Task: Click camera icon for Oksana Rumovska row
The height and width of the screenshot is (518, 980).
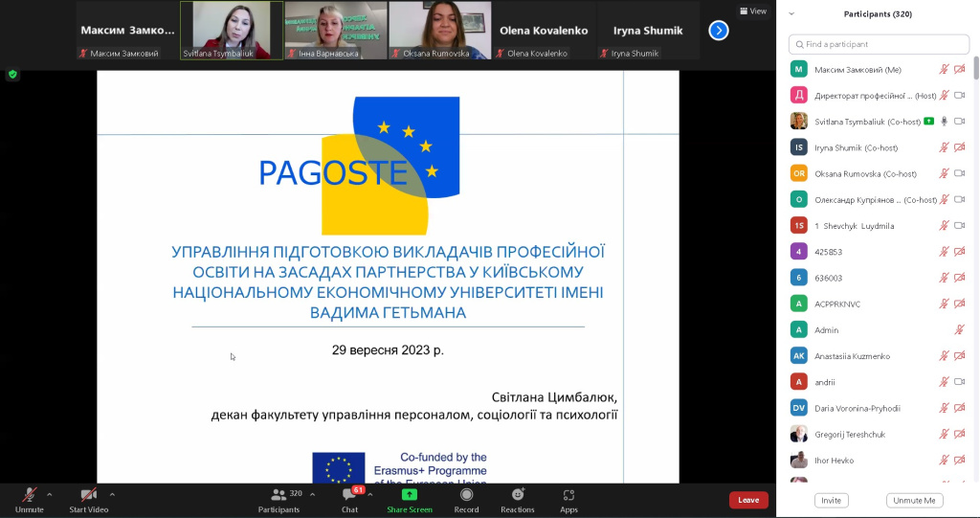Action: coord(960,173)
